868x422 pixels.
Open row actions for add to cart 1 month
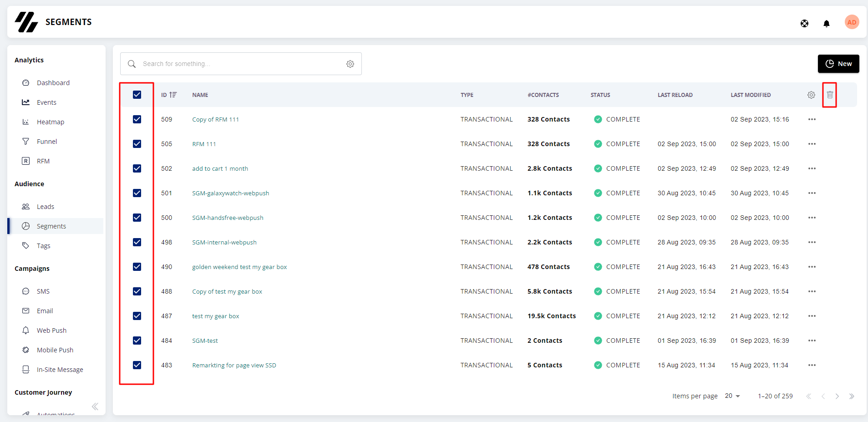click(x=812, y=168)
